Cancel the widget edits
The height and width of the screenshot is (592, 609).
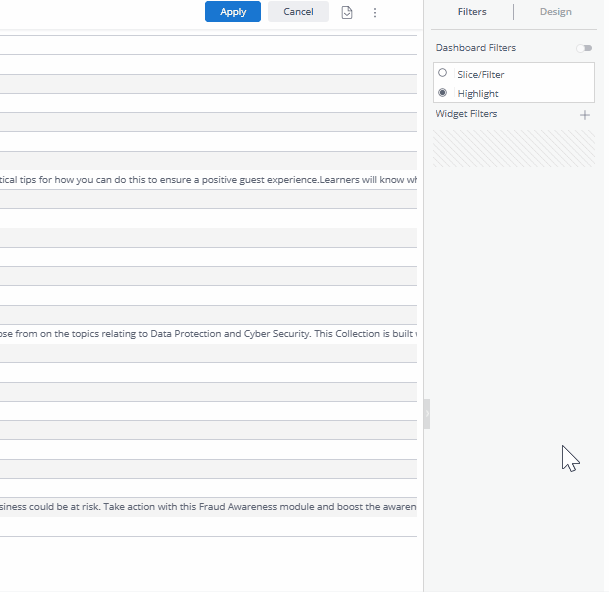298,12
